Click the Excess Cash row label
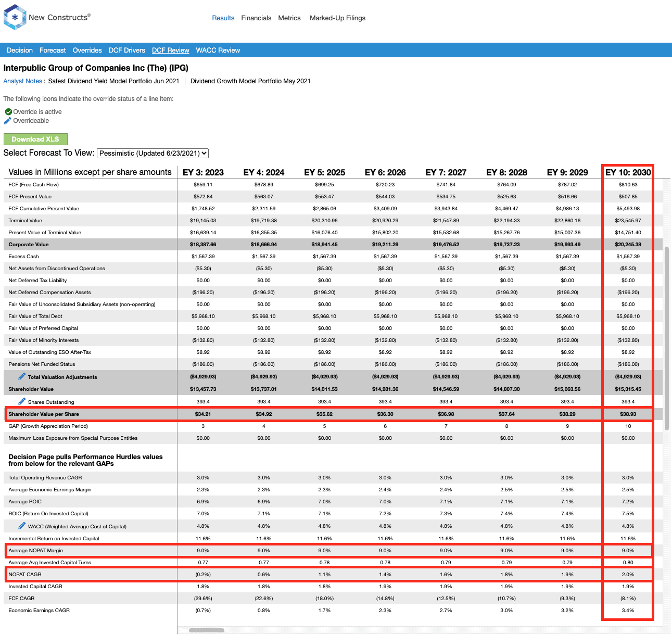 [x=24, y=257]
